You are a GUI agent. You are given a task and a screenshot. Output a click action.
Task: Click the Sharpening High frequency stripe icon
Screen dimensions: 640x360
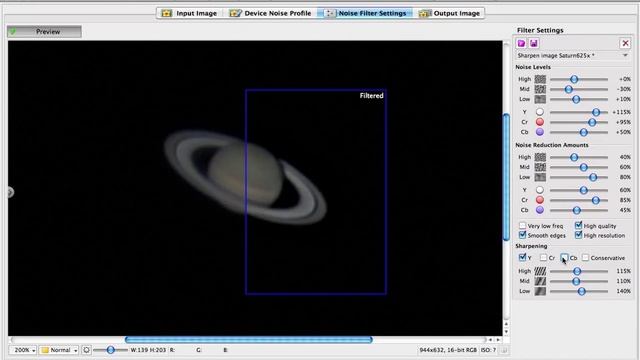[x=540, y=271]
